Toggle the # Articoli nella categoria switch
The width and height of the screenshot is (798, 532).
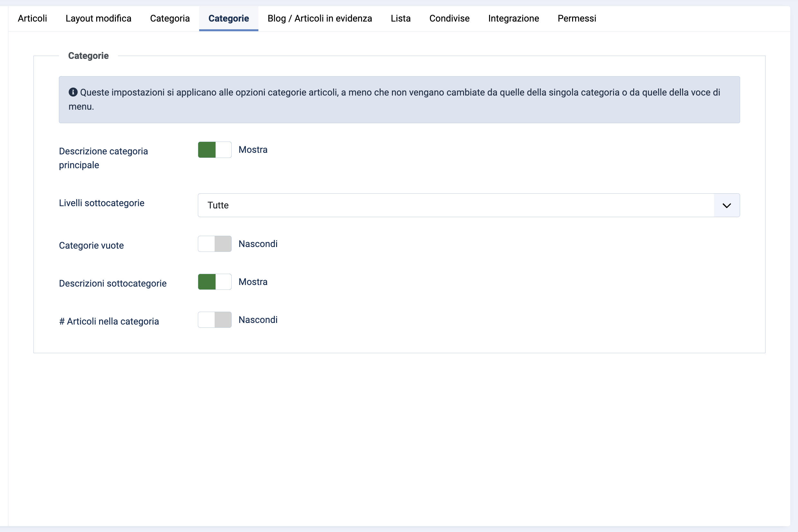[x=215, y=320]
